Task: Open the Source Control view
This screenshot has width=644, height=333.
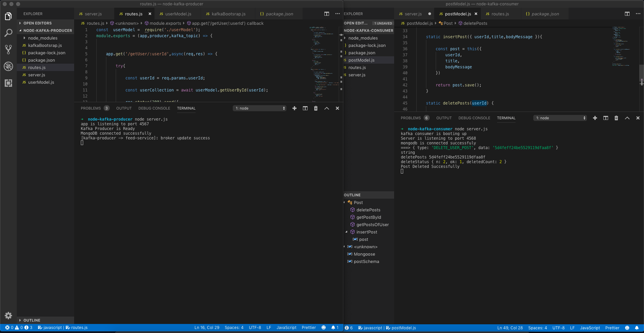Action: click(8, 50)
